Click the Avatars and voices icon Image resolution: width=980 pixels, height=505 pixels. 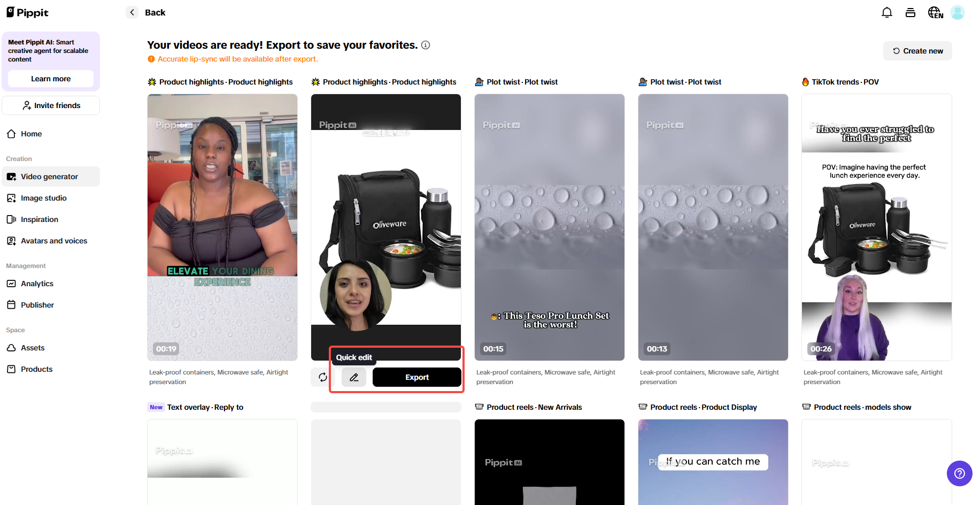[11, 241]
